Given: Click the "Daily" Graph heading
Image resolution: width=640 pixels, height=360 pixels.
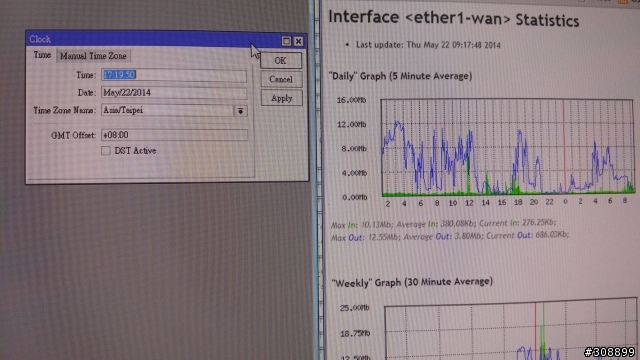Looking at the screenshot, I should 400,76.
